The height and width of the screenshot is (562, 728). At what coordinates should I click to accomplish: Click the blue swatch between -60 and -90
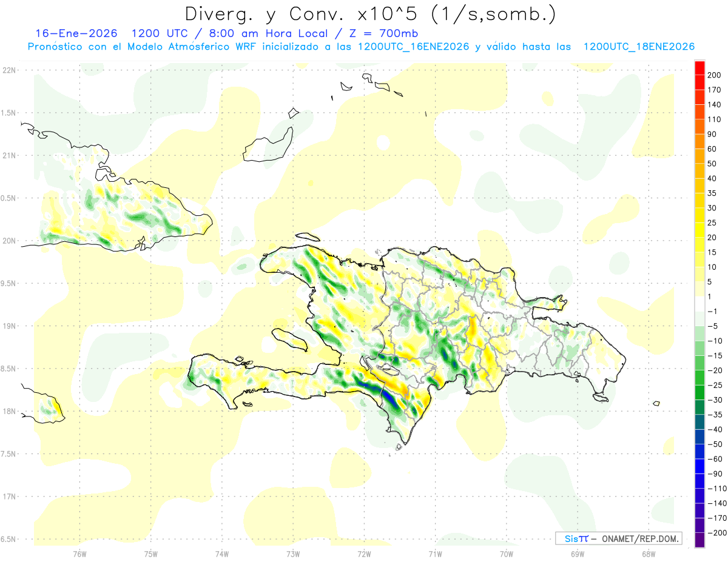(x=699, y=466)
